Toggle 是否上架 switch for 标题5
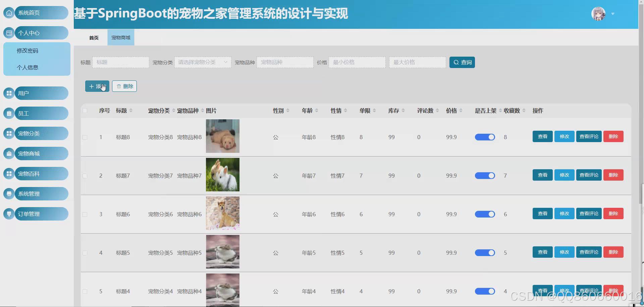The image size is (644, 307). pyautogui.click(x=485, y=253)
